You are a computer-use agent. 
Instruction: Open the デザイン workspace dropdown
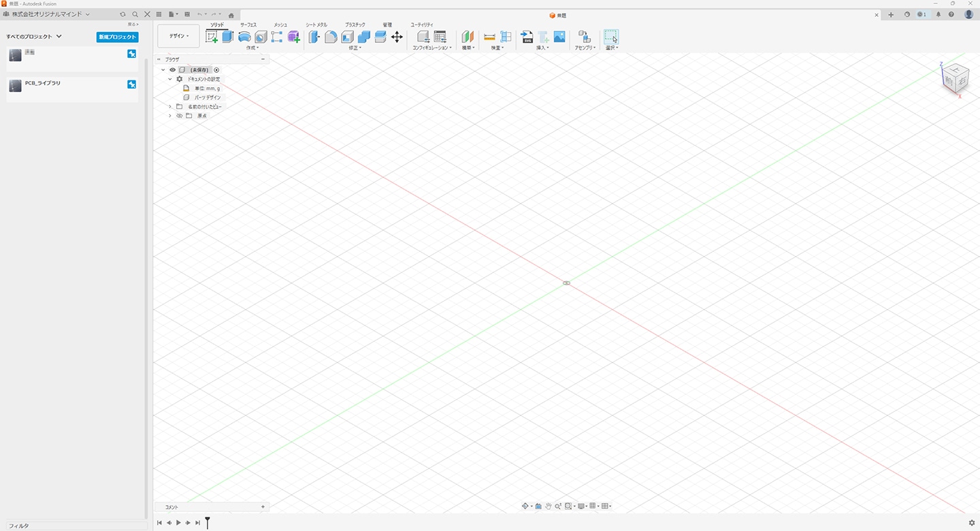coord(178,36)
